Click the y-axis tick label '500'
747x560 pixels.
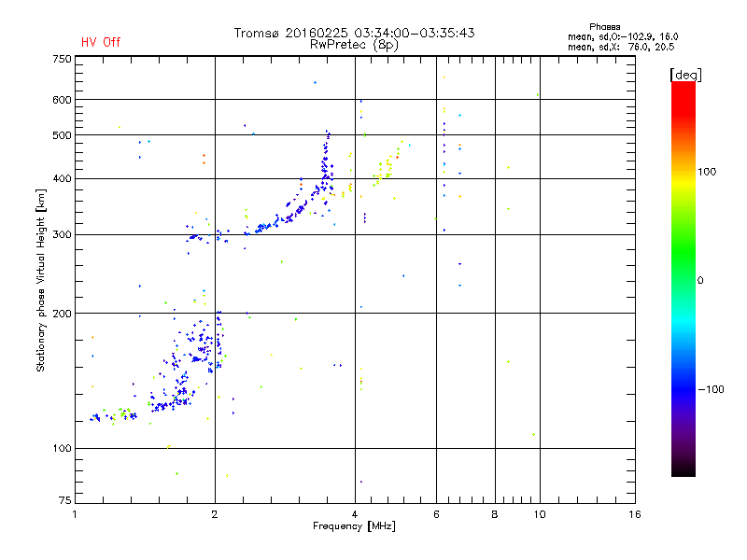coord(63,135)
